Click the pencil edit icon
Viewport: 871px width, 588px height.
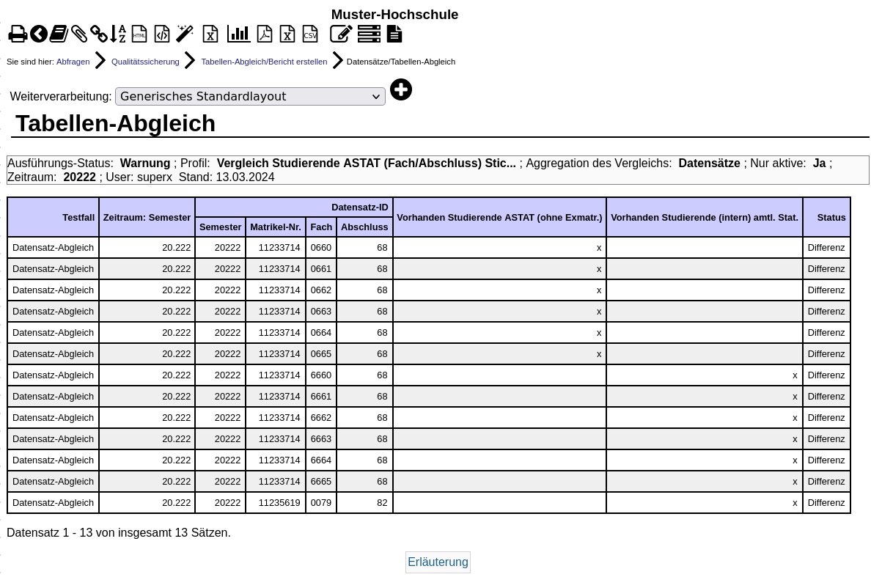[x=341, y=34]
